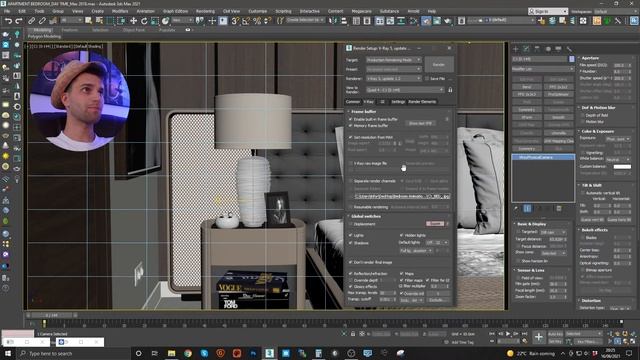Open the Rendering menu

205,11
